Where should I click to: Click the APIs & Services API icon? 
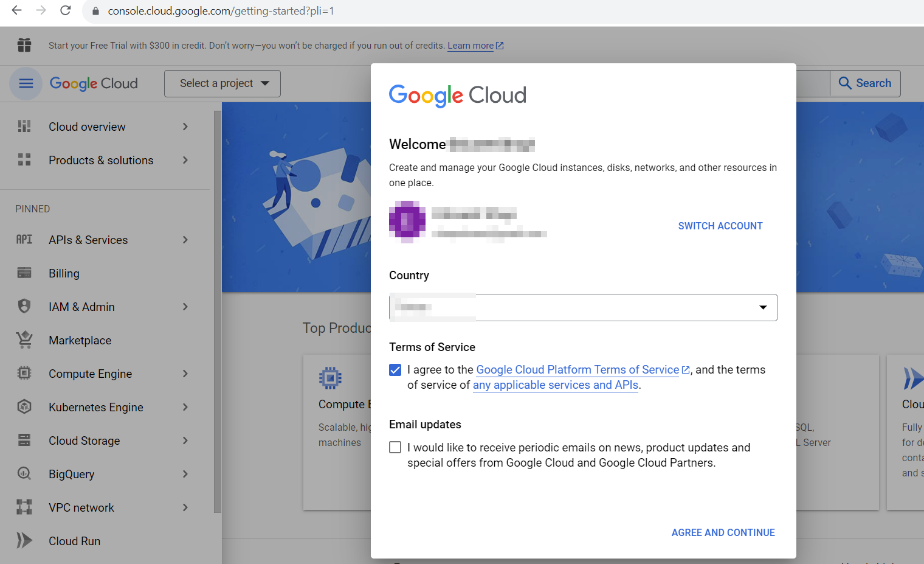coord(24,239)
